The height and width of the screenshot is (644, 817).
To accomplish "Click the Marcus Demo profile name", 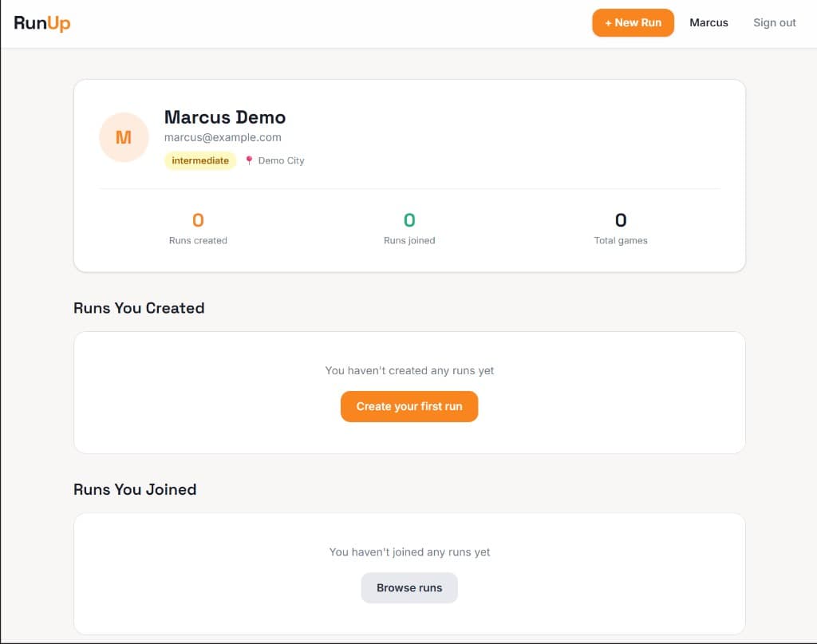I will point(224,117).
